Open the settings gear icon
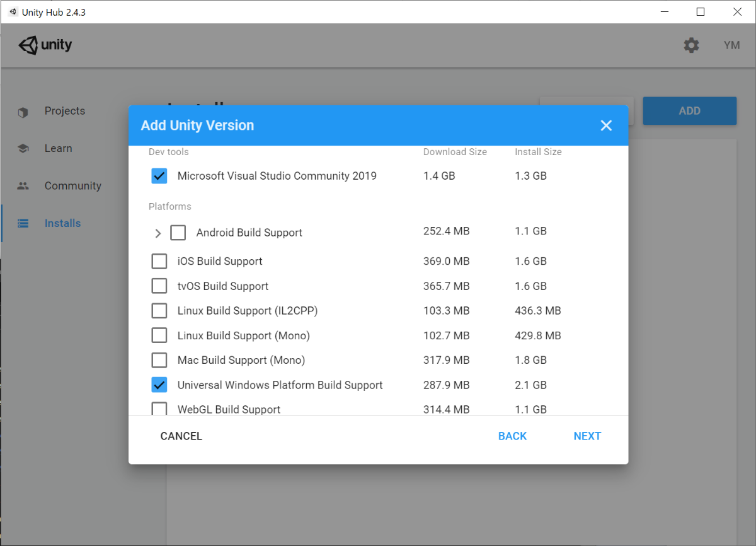This screenshot has height=546, width=756. (x=691, y=45)
